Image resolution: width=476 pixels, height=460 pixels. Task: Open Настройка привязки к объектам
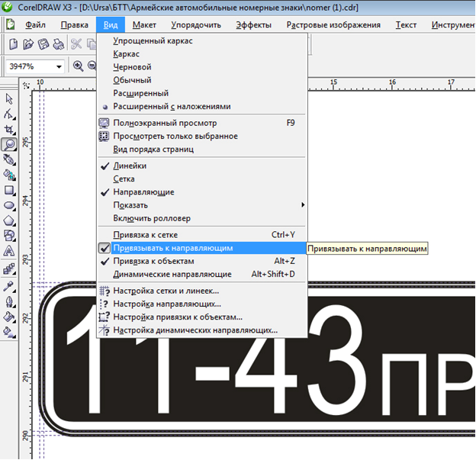pos(202,317)
